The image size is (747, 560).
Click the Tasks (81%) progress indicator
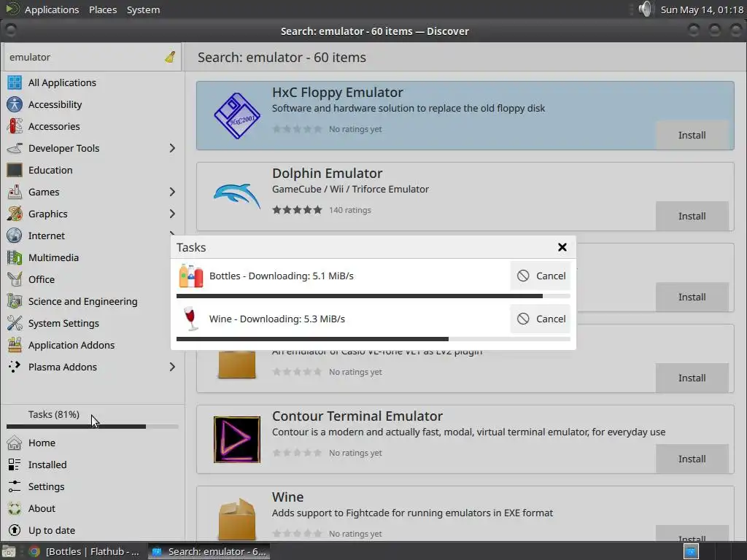click(x=93, y=419)
